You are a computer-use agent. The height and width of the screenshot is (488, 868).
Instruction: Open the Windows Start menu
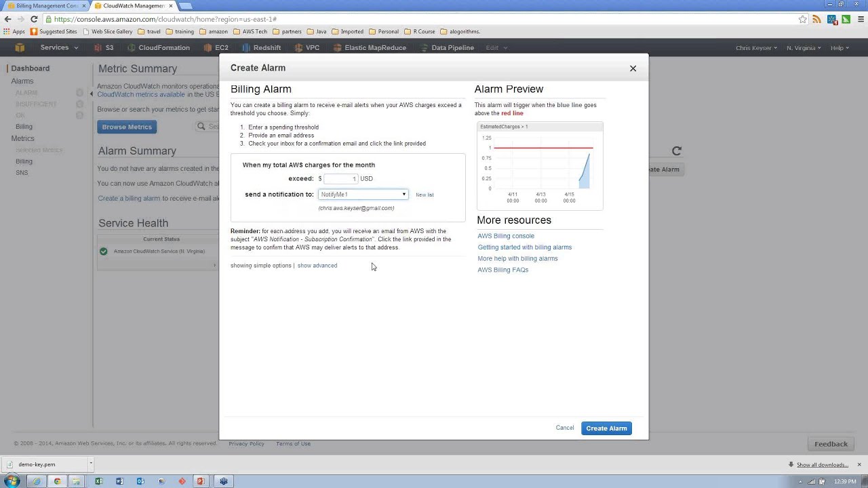point(13,481)
